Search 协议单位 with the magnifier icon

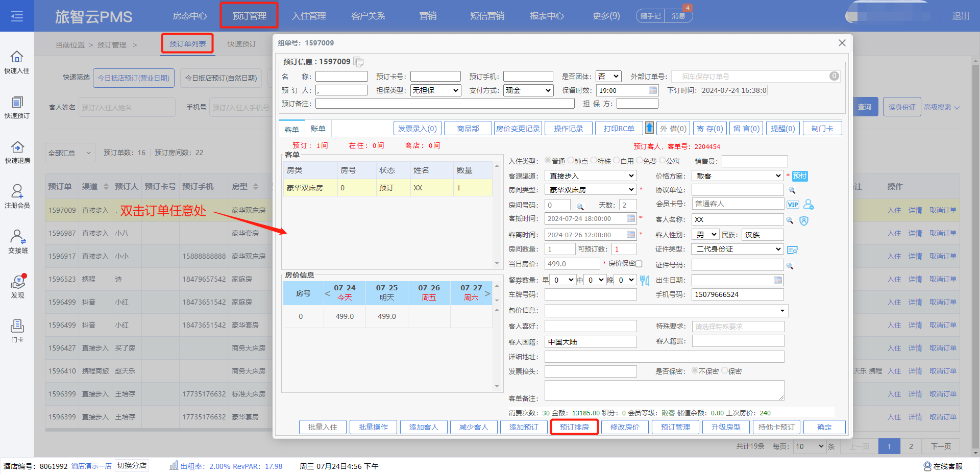coord(792,190)
